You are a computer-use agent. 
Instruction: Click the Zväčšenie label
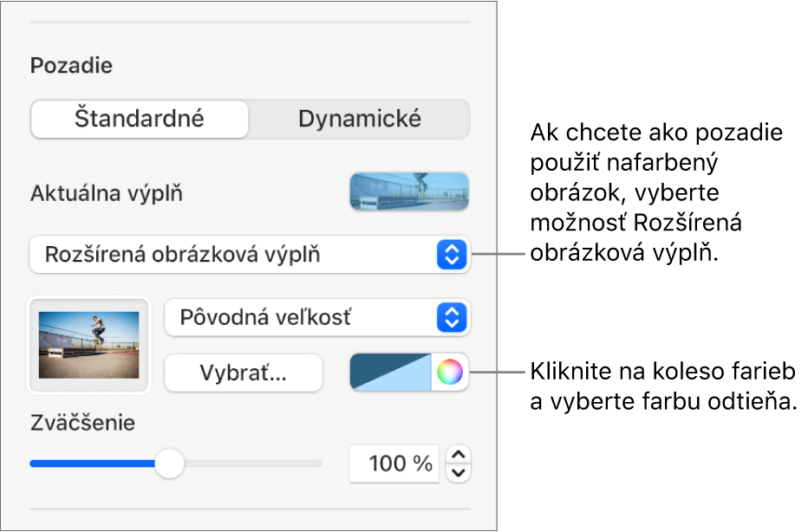tap(82, 422)
